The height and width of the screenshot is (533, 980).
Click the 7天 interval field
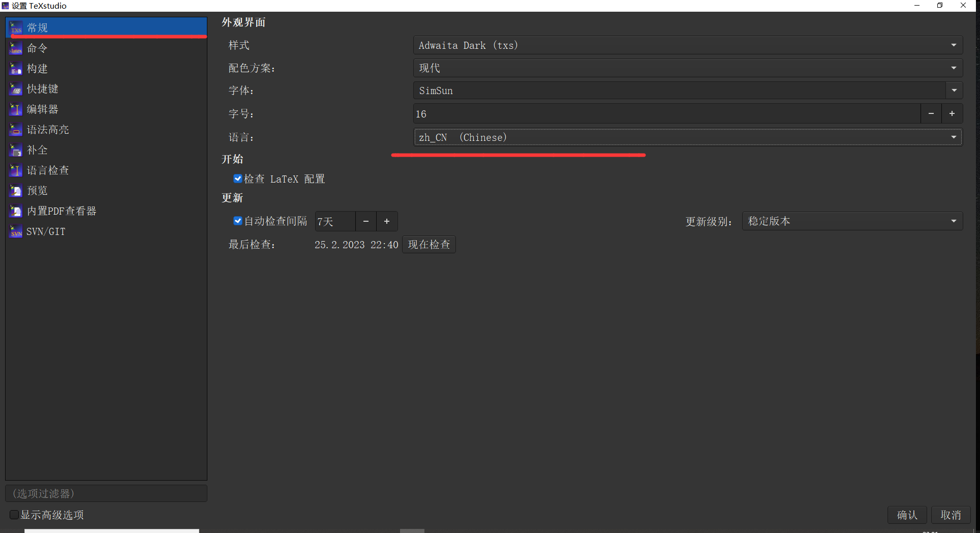click(335, 221)
